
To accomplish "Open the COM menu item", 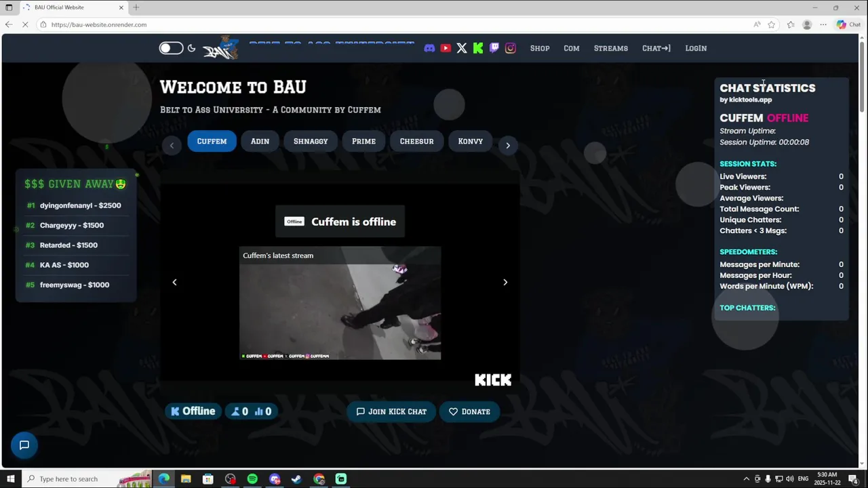I will [572, 48].
